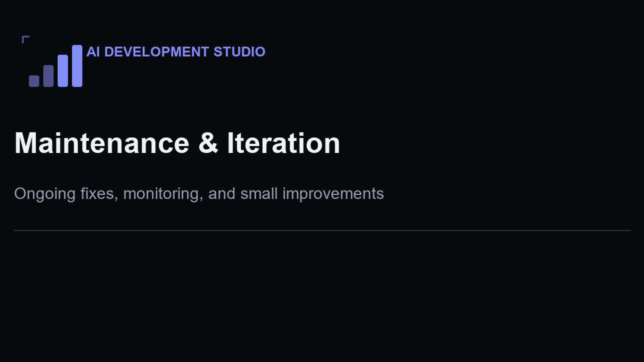Select "improvements" at the subtitle's end

click(333, 194)
